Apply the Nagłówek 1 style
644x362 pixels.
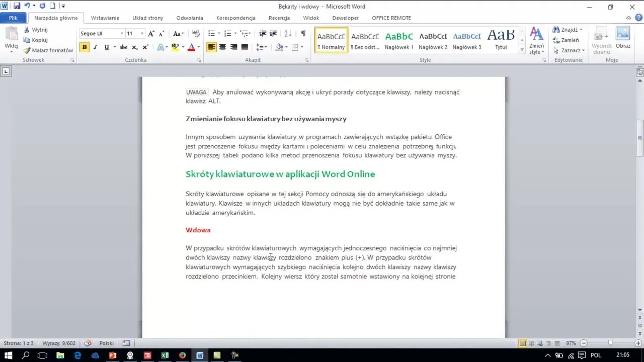(398, 40)
